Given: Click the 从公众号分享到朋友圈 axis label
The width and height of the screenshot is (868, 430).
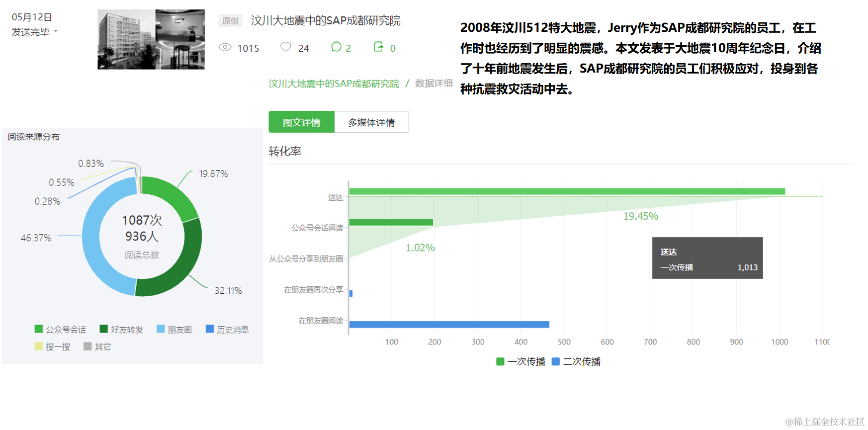Looking at the screenshot, I should (x=306, y=259).
